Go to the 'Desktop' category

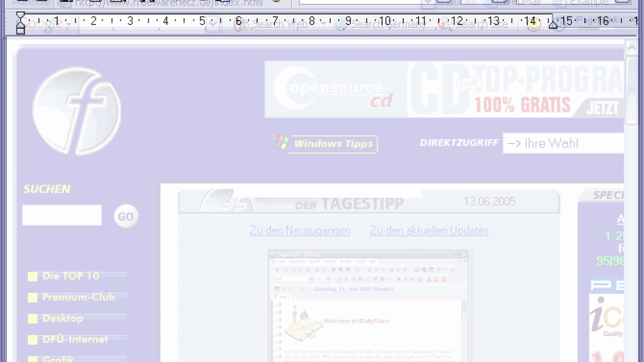[x=63, y=318]
